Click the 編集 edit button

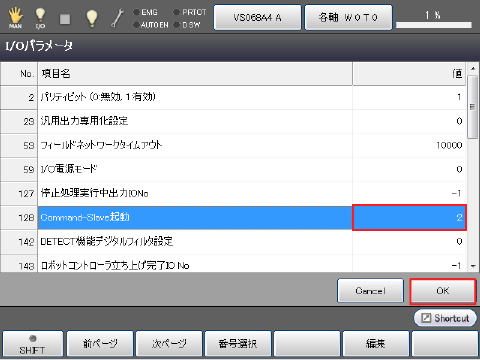[376, 344]
